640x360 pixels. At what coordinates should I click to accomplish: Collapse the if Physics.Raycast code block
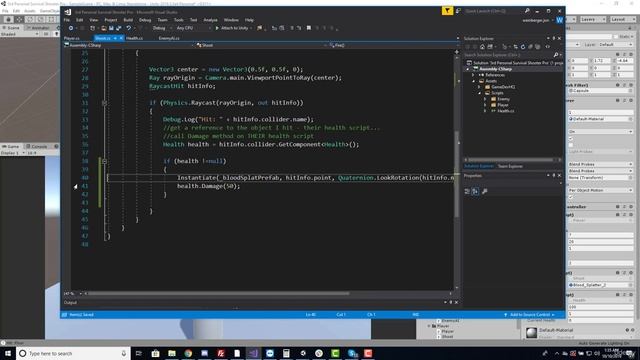point(104,103)
